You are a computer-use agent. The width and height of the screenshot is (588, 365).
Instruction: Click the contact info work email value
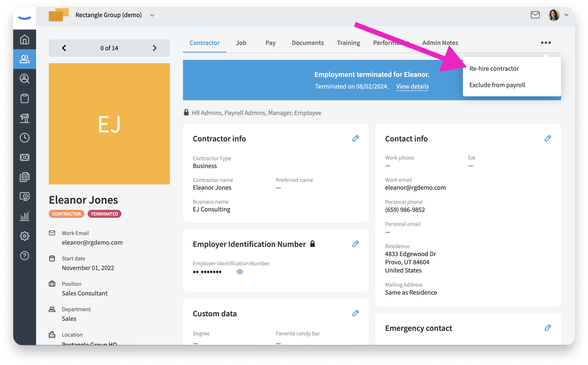pyautogui.click(x=415, y=188)
